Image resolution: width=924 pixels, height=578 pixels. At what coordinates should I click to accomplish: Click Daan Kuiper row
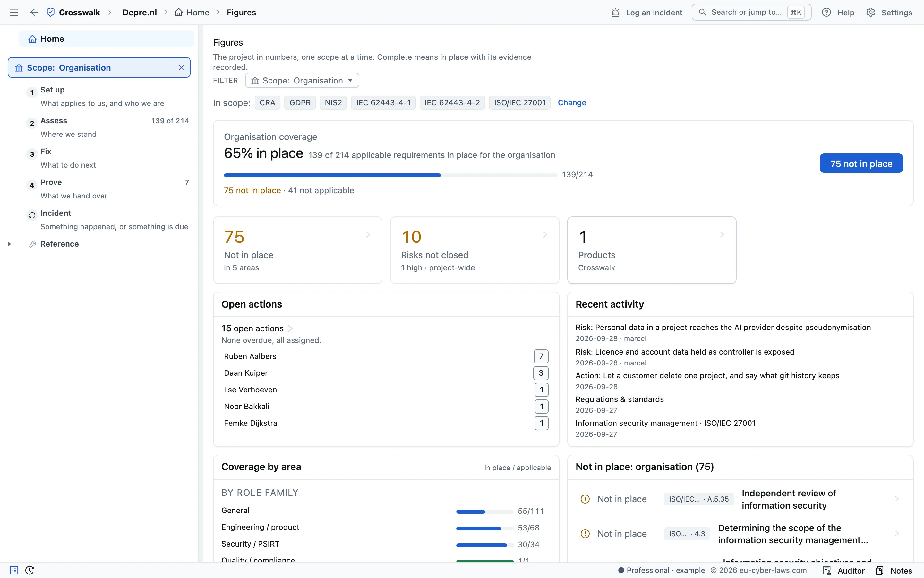click(386, 373)
